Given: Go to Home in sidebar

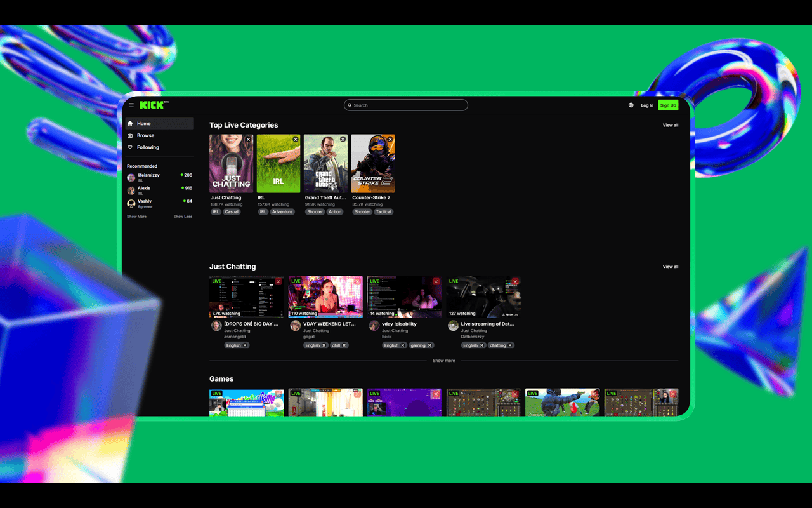Looking at the screenshot, I should point(159,123).
